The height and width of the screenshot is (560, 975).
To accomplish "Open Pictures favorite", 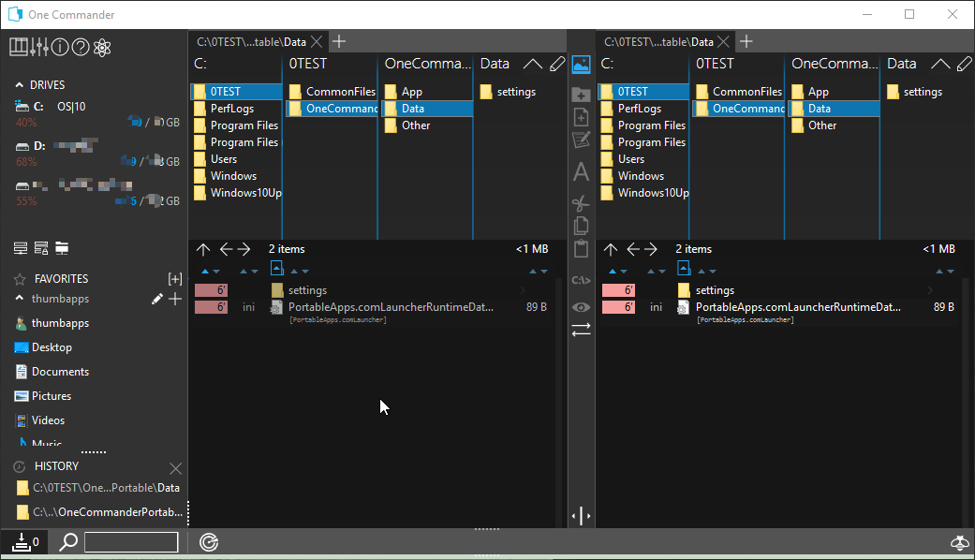I will pyautogui.click(x=43, y=396).
